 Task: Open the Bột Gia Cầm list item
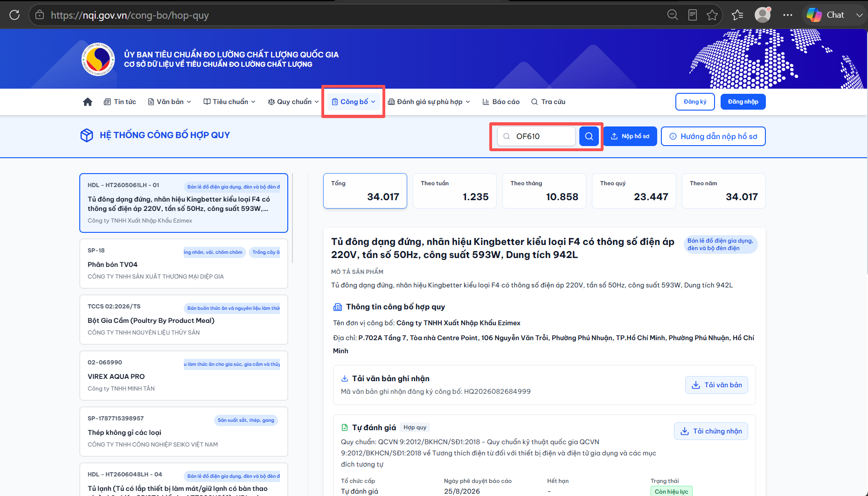184,320
